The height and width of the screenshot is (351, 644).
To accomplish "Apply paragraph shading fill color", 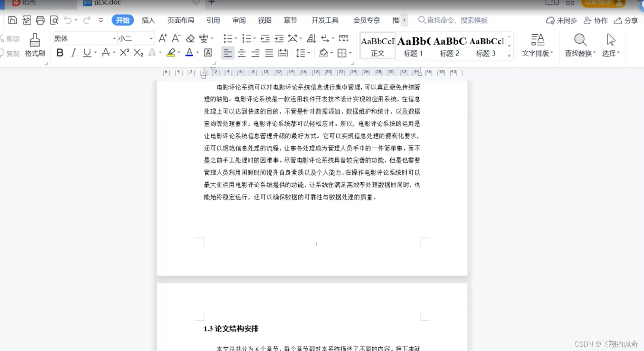I will 323,53.
